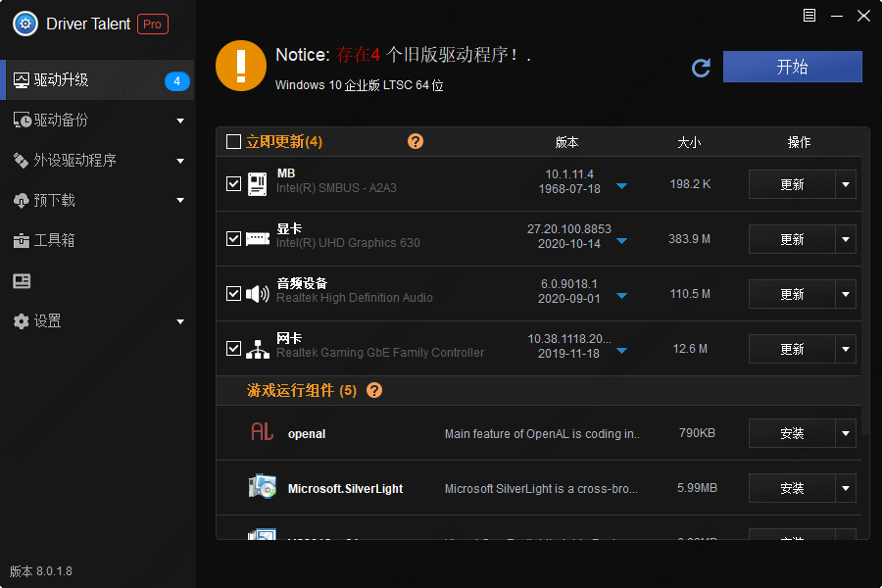Click the network icon for Realtek GbE controller
882x588 pixels.
pos(258,349)
